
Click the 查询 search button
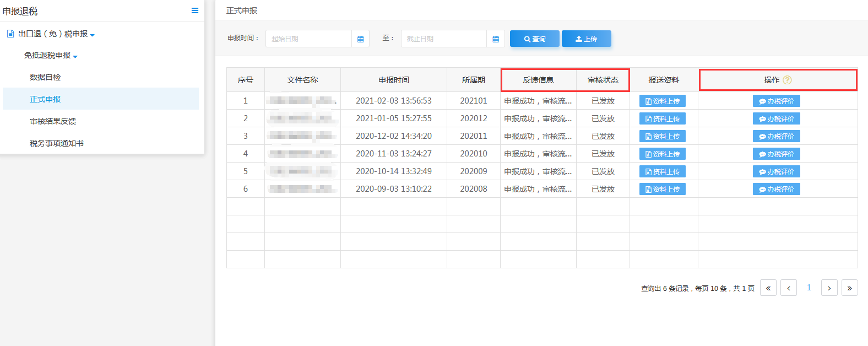(x=535, y=39)
